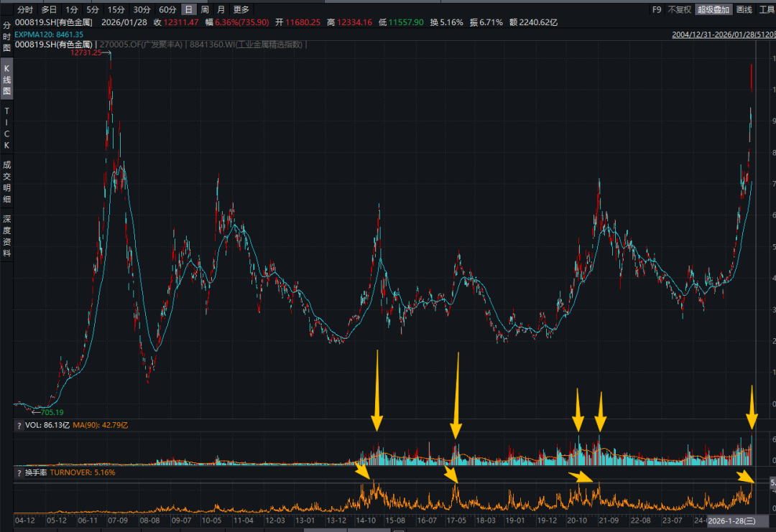Click the 270005.OF 广发聚丰A overlay label
The image size is (776, 532).
[140, 45]
